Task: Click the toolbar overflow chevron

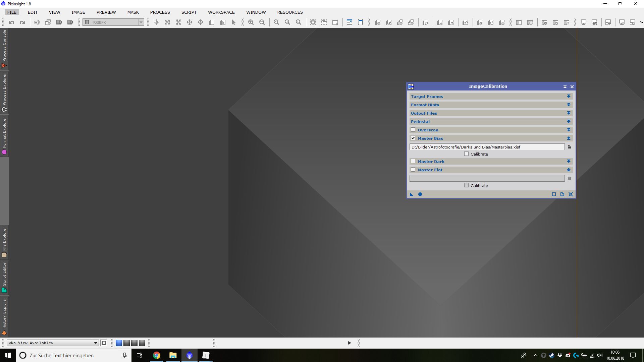Action: tap(641, 22)
